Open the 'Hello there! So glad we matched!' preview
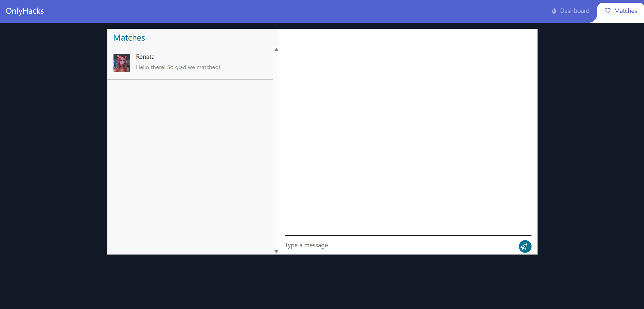The height and width of the screenshot is (309, 644). [x=178, y=67]
